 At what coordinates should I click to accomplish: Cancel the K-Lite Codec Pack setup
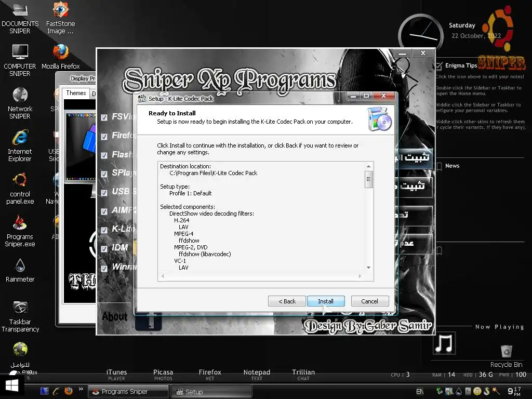(x=369, y=301)
